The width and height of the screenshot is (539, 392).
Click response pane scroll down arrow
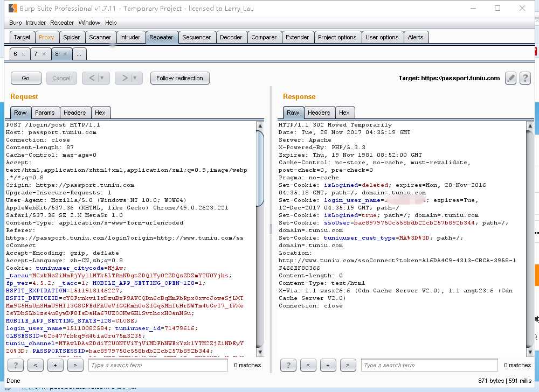click(530, 352)
